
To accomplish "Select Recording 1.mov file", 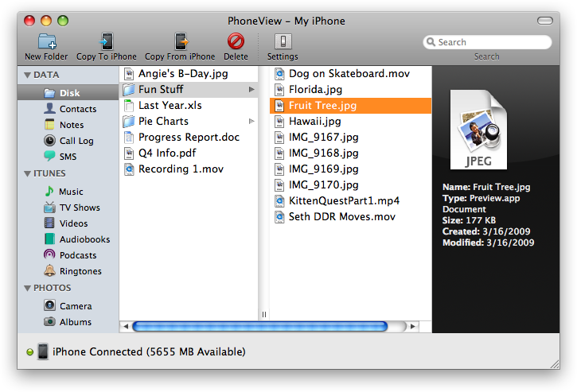I will tap(189, 169).
